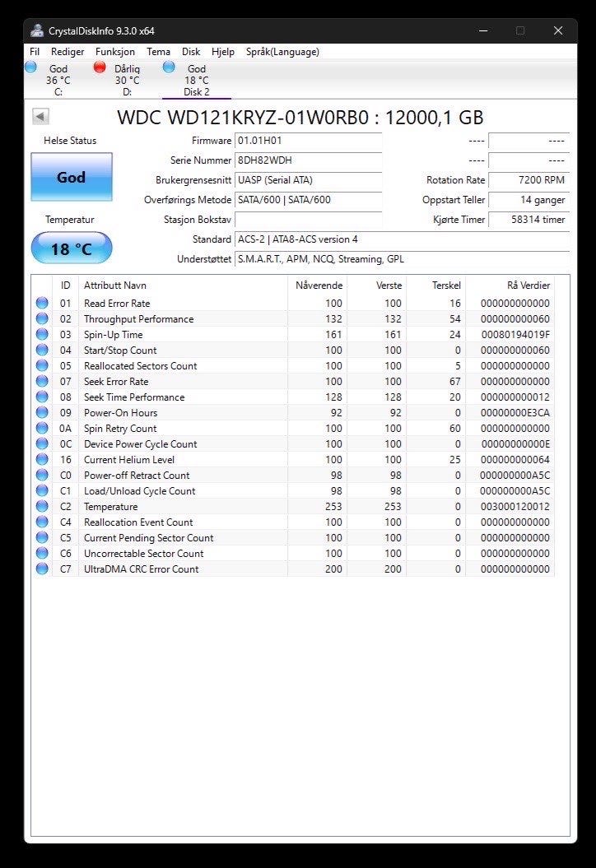
Task: Click the Terskel column header
Action: point(436,285)
